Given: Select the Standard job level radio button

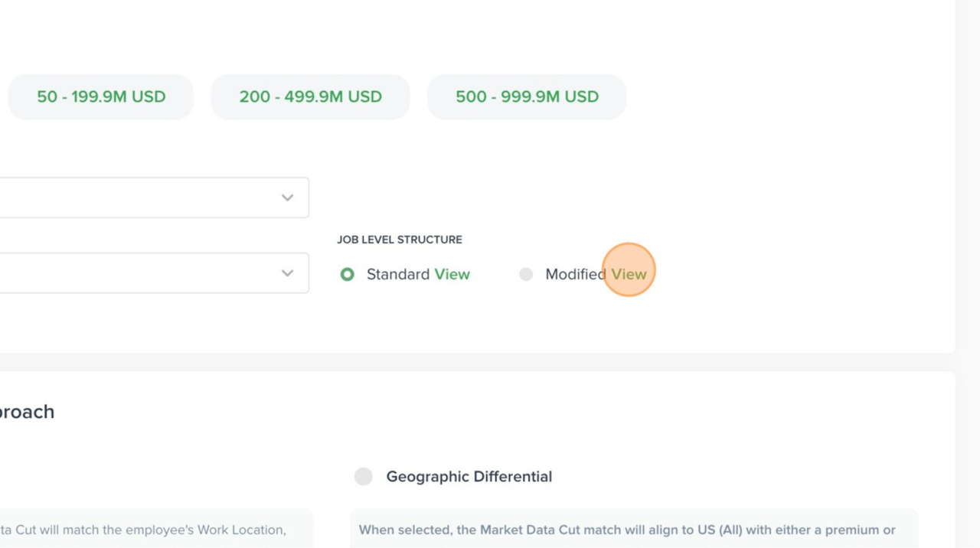Looking at the screenshot, I should (348, 274).
